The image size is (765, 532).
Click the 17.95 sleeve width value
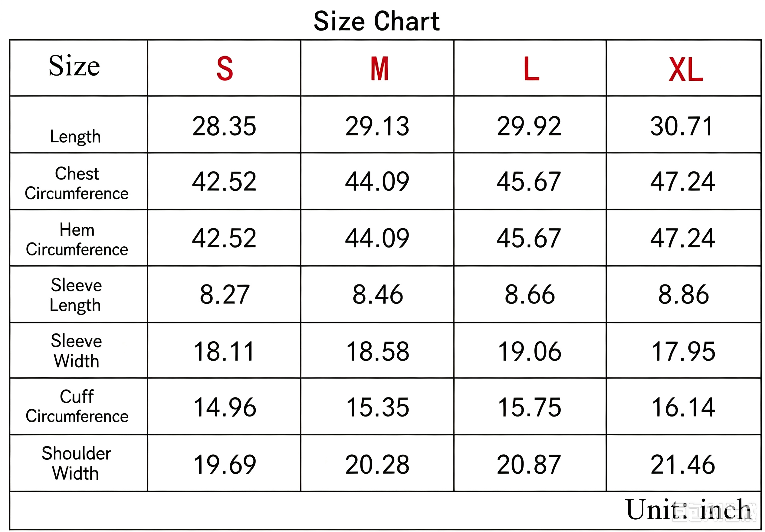pos(683,352)
